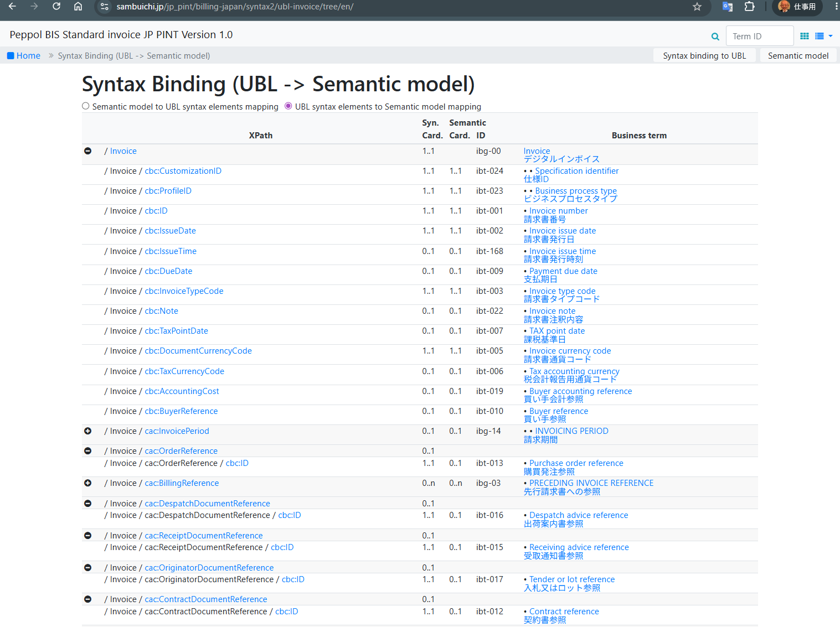Open the cbc:AccountingCost XPath link
The width and height of the screenshot is (840, 627).
182,391
